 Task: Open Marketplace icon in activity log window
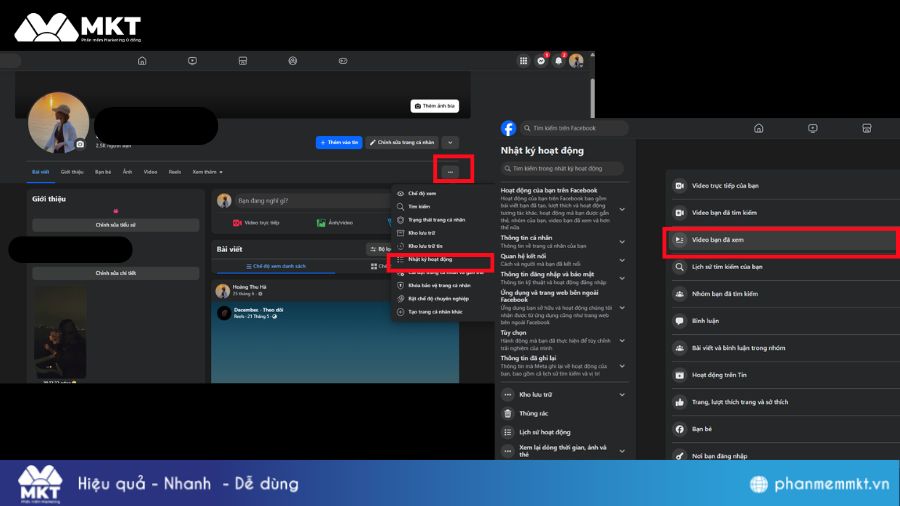point(867,128)
